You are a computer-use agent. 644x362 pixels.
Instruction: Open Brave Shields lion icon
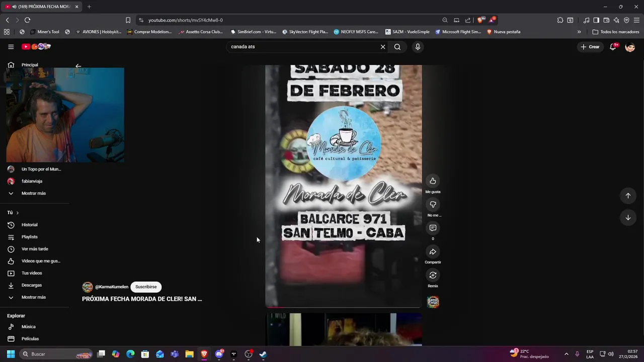pos(480,20)
